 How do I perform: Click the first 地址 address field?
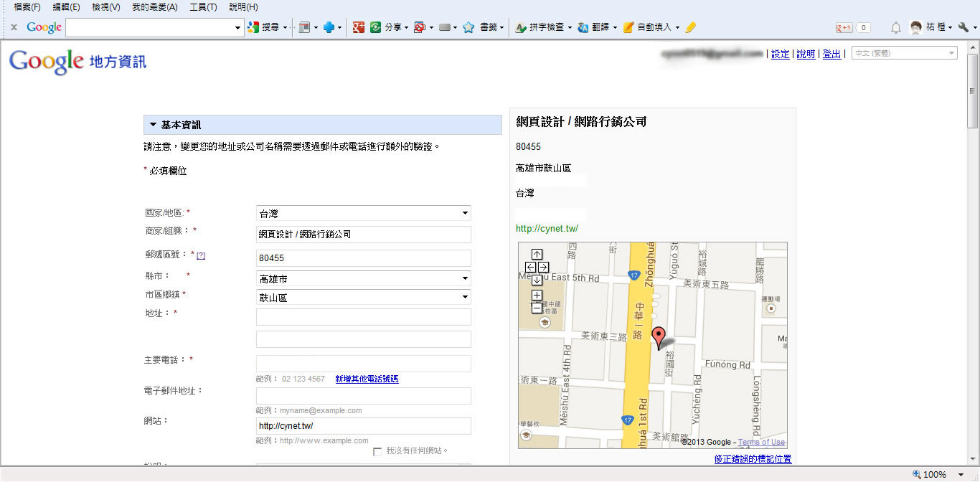pos(364,317)
